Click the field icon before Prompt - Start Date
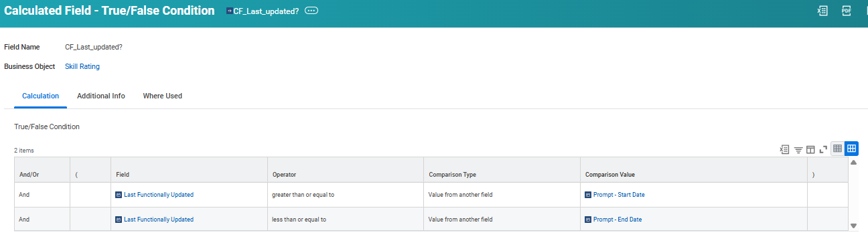Viewport: 868px width, 251px height. pyautogui.click(x=588, y=195)
